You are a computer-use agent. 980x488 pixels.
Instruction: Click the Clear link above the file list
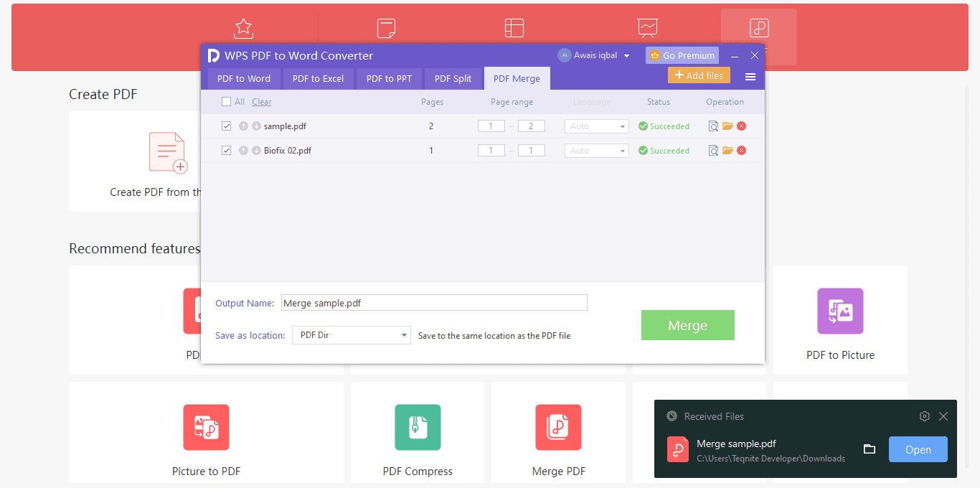tap(261, 101)
